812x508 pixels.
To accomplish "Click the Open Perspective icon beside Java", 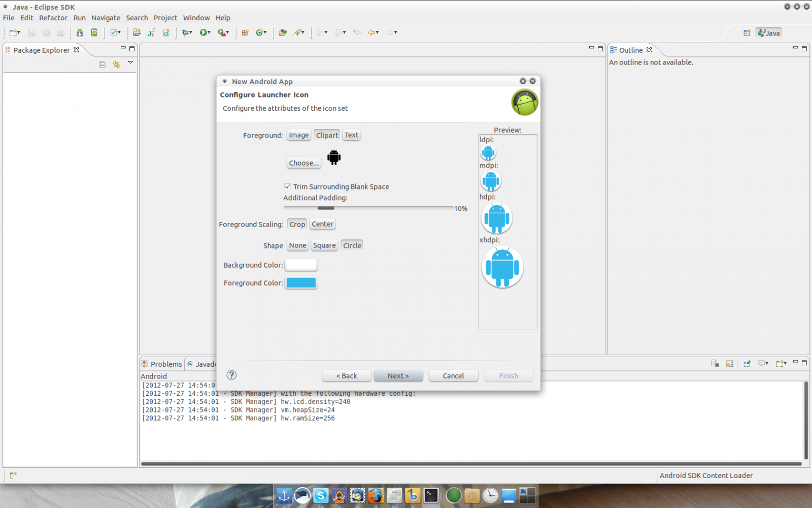I will (747, 33).
